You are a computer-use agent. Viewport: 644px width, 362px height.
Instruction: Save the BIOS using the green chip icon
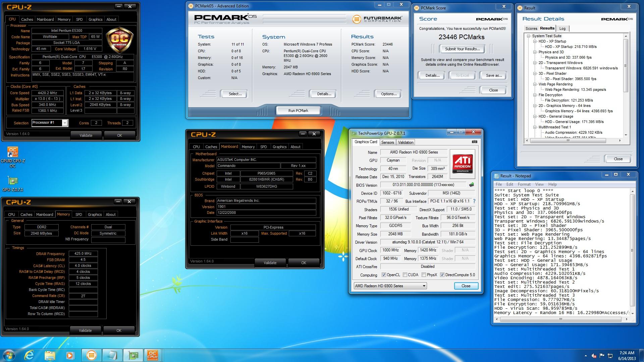click(x=472, y=185)
